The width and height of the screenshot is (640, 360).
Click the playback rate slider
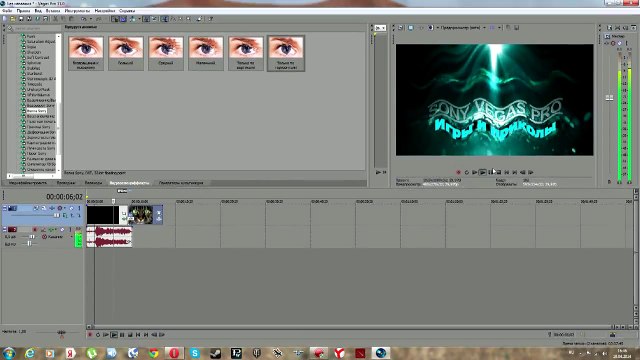coord(61,333)
